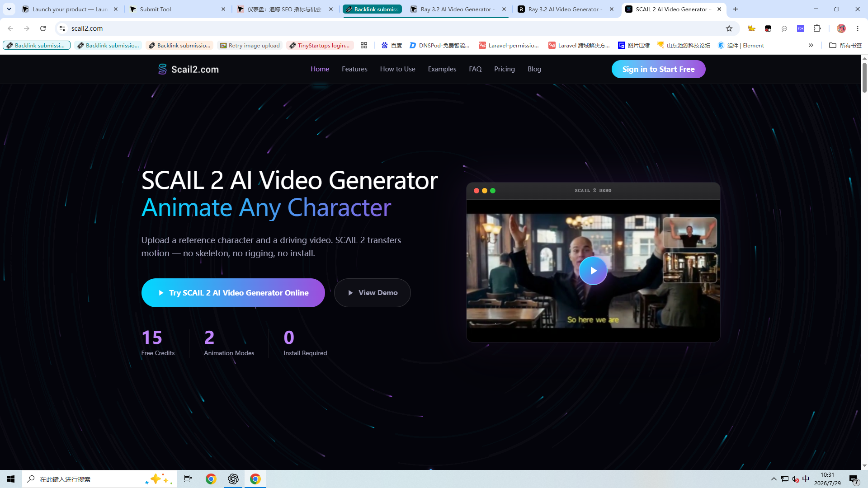
Task: Toggle the 中 input method indicator
Action: point(806,479)
